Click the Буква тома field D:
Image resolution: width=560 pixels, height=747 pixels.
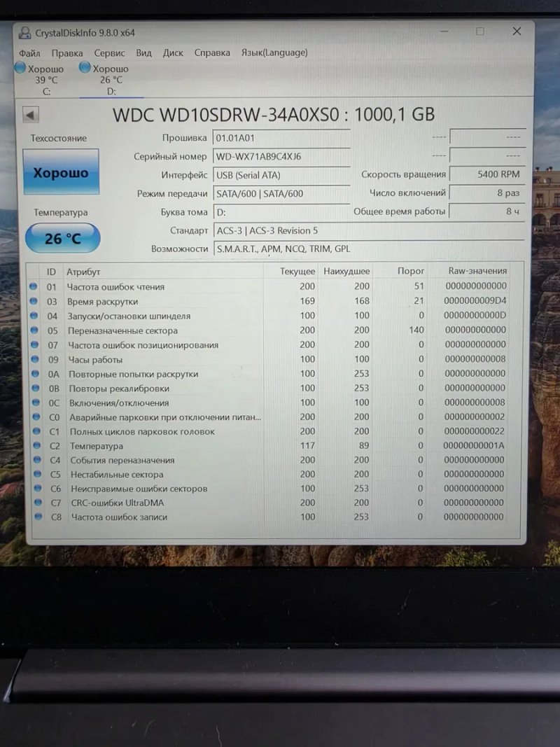(281, 212)
